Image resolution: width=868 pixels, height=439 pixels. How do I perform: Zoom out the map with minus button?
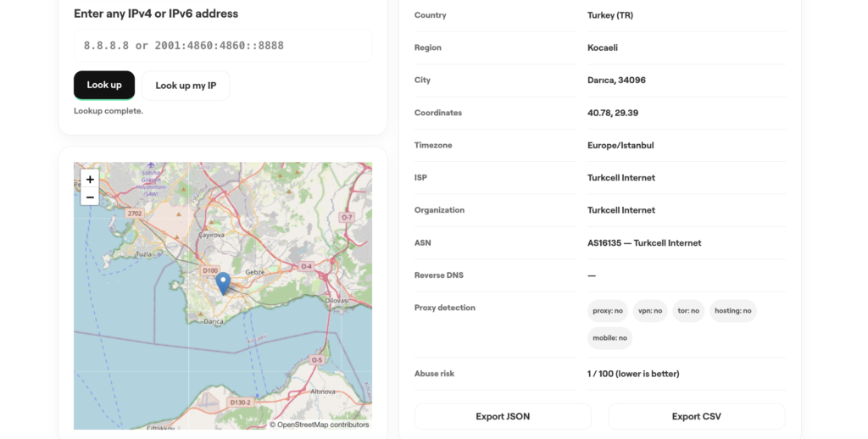point(90,197)
